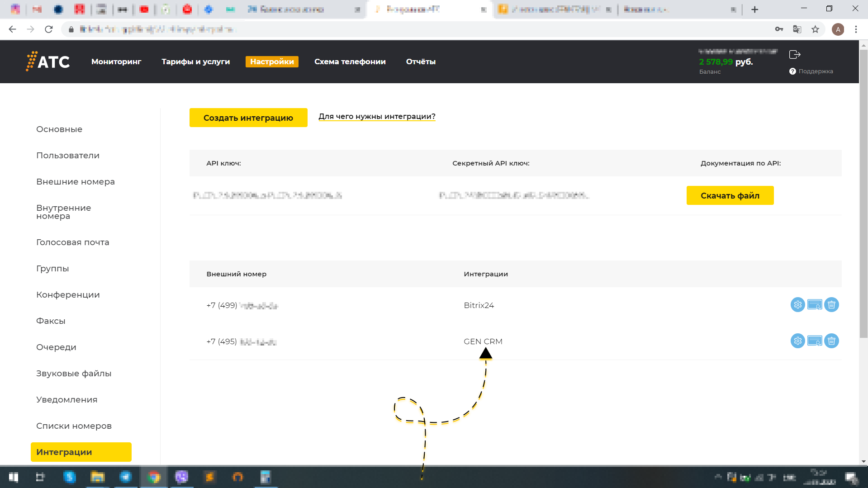868x488 pixels.
Task: Expand hidden icons in the system tray
Action: 719,477
